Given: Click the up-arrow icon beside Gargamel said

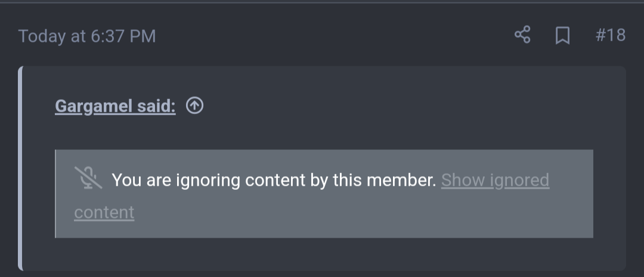Looking at the screenshot, I should click(x=194, y=106).
